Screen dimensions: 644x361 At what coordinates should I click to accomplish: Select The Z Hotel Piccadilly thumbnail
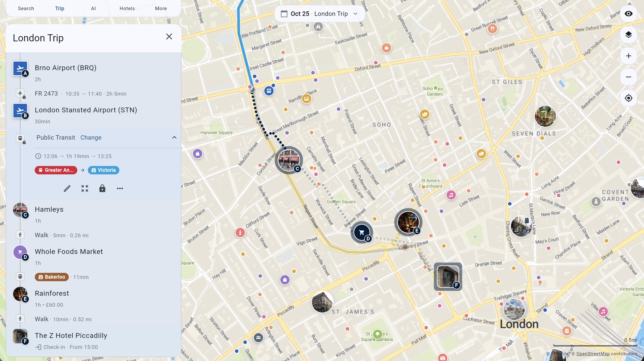pos(20,336)
